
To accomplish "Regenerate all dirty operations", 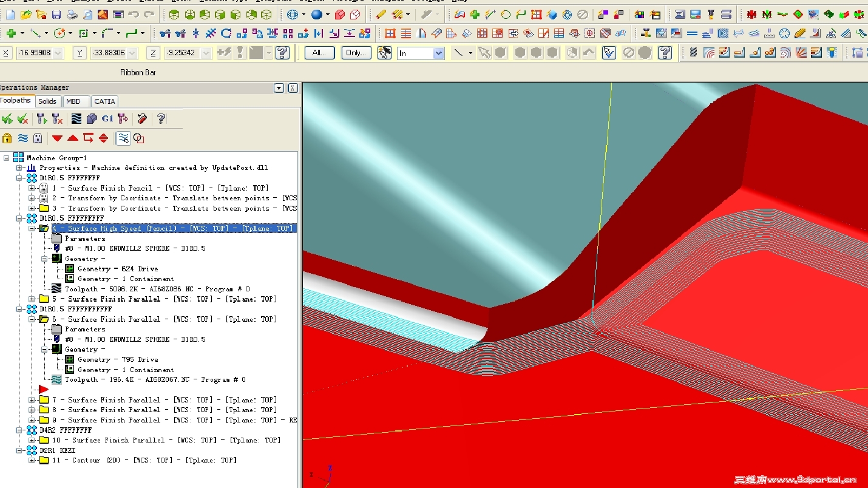I will [x=57, y=118].
